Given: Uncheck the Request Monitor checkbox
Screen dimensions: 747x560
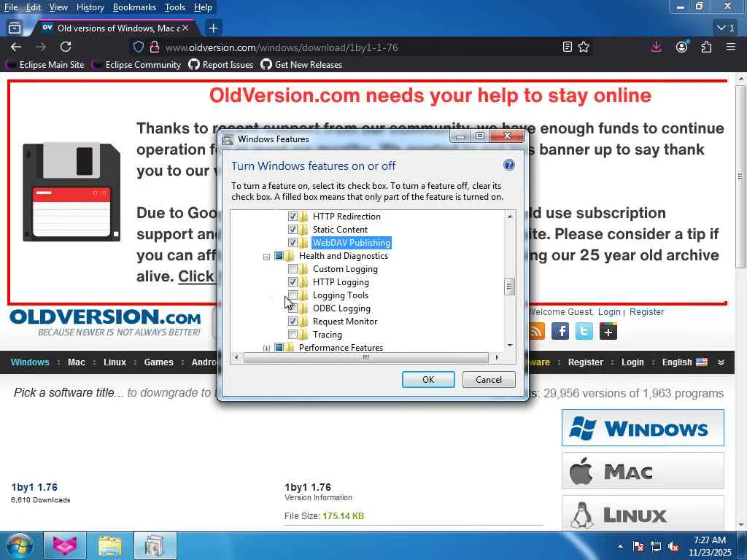Looking at the screenshot, I should coord(293,322).
